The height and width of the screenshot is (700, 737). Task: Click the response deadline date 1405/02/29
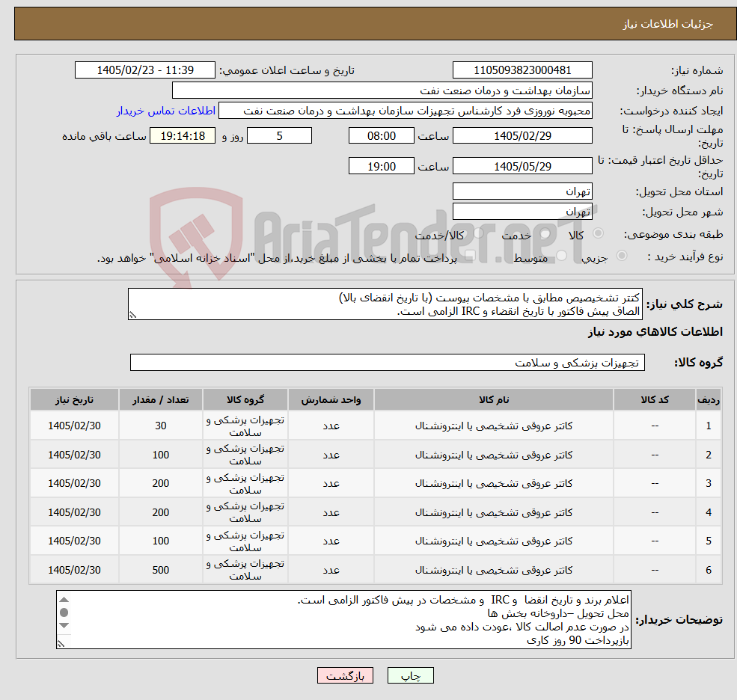tap(522, 136)
